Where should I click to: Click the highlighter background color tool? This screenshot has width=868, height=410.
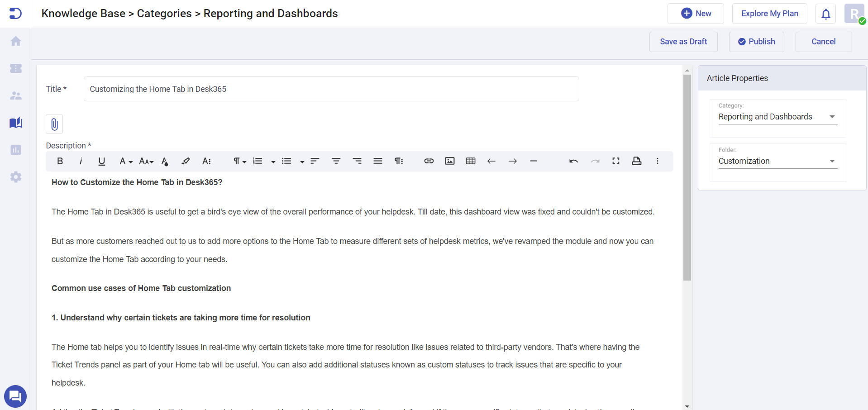tap(186, 161)
